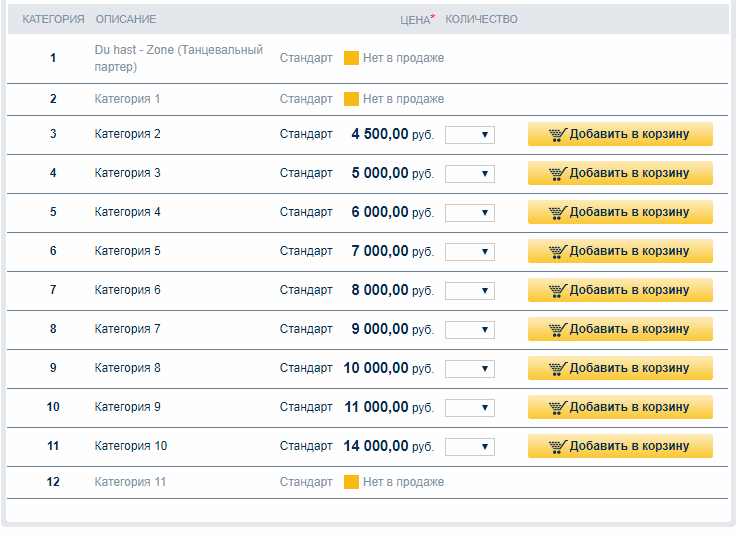The width and height of the screenshot is (738, 533).
Task: Click the cart icon in the Категория 8 row
Action: click(x=558, y=369)
